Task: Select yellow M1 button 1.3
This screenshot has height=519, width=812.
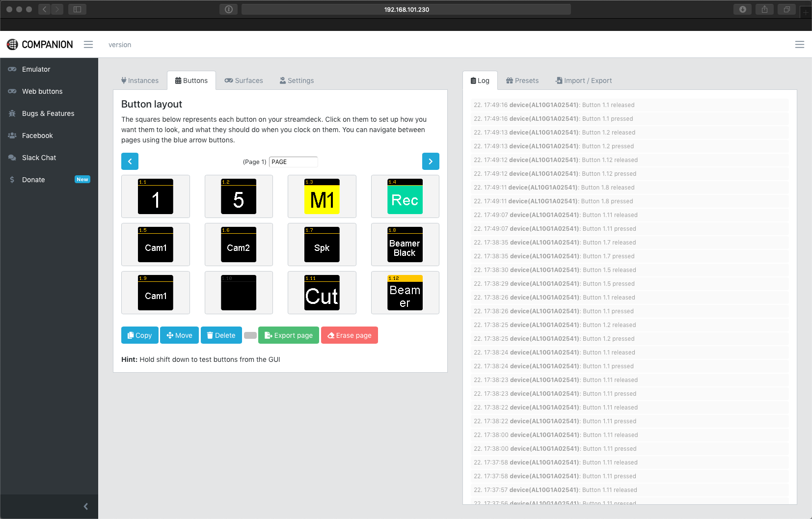Action: point(322,196)
